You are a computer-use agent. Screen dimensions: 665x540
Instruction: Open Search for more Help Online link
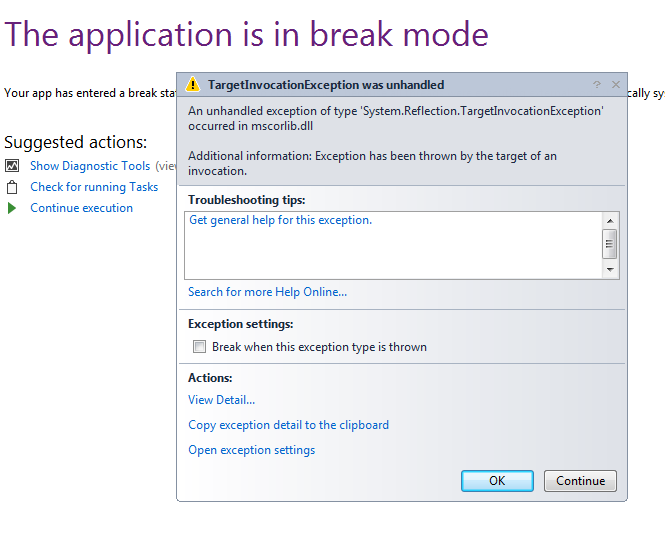click(x=267, y=292)
